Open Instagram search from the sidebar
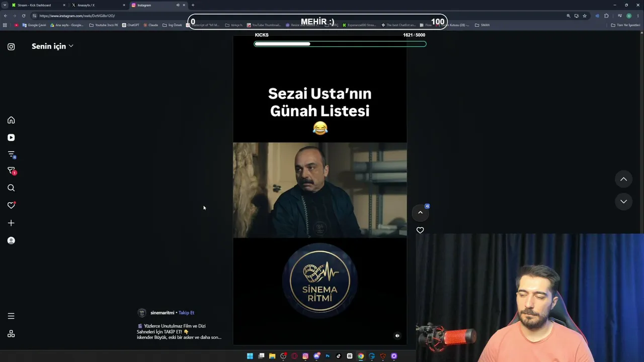 pos(11,188)
